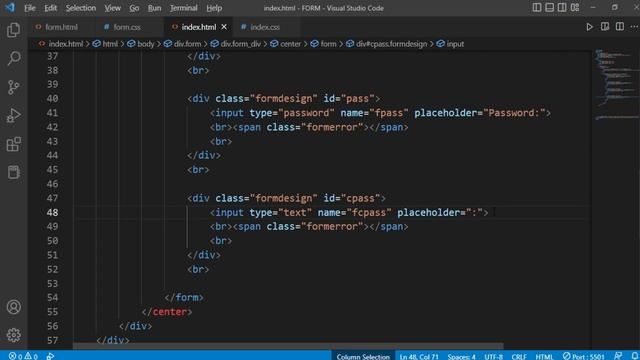Image resolution: width=640 pixels, height=360 pixels.
Task: Toggle primary side bar layout icon
Action: pos(537,7)
